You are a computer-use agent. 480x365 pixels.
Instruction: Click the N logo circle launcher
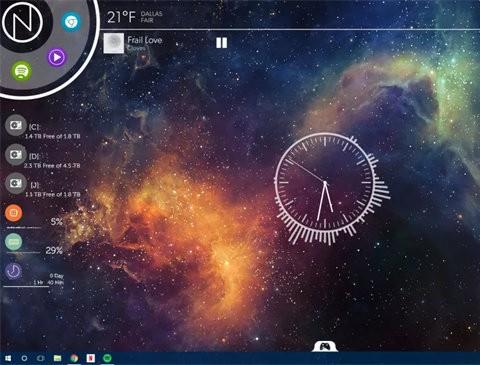point(22,23)
